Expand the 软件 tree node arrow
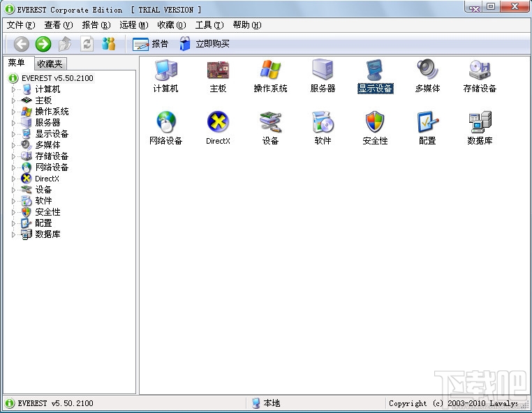Image resolution: width=532 pixels, height=413 pixels. 13,202
